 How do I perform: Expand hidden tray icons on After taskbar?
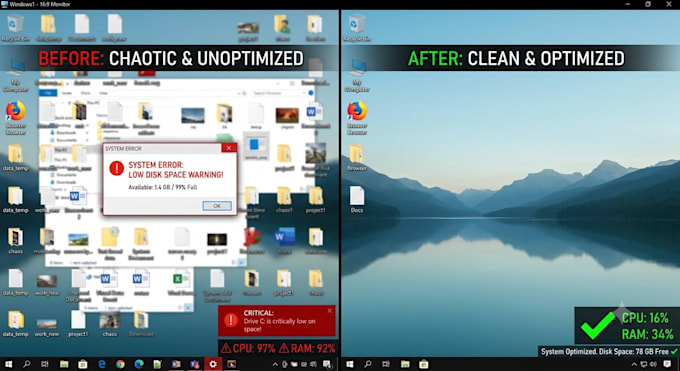point(634,364)
